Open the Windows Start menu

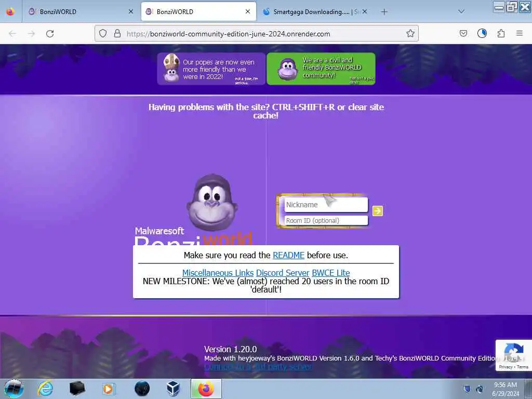tap(14, 389)
